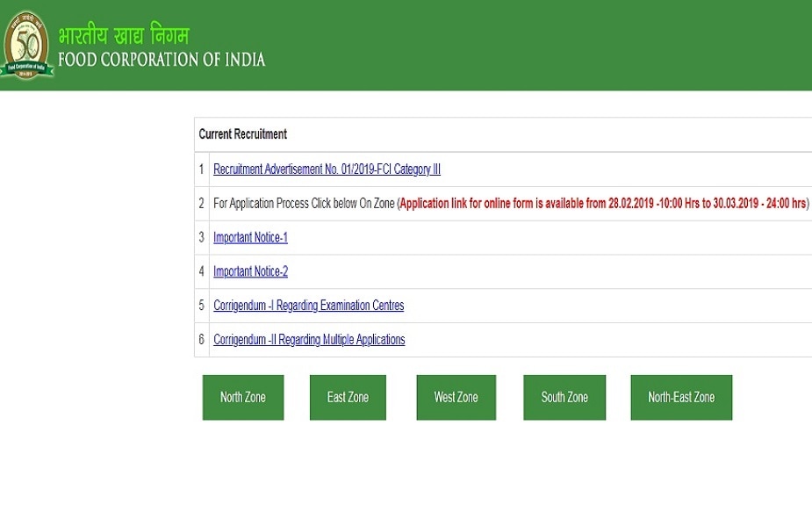This screenshot has width=812, height=512.
Task: Click the Hindi title भारतीय खाद्य निगम
Action: (124, 35)
